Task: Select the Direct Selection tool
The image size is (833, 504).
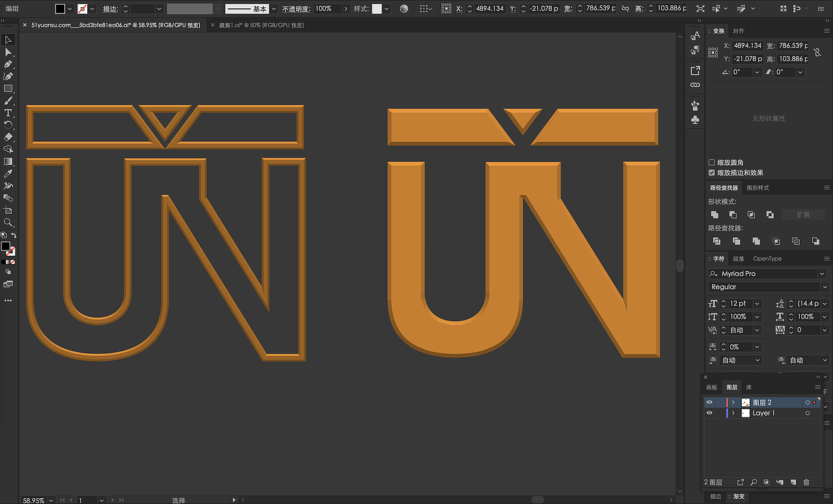Action: coord(8,52)
